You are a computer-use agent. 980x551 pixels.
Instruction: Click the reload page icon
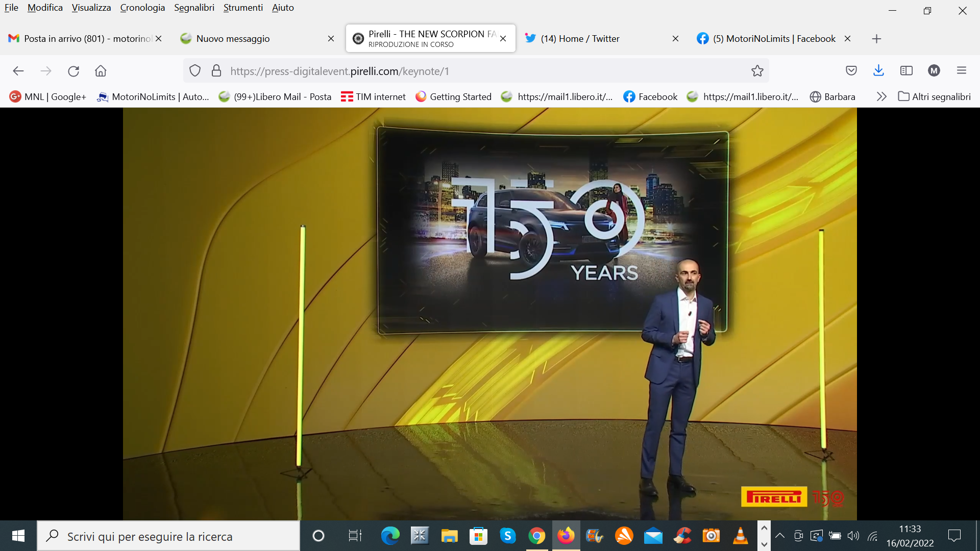(73, 71)
